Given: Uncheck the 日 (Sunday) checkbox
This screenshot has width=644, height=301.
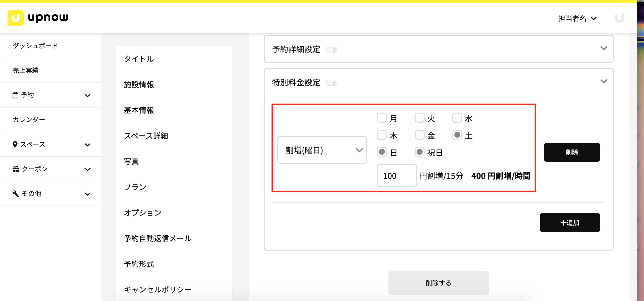Looking at the screenshot, I should click(382, 152).
